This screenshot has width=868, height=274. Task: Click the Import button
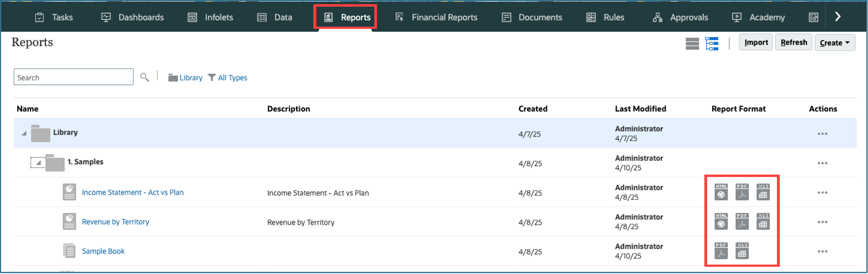pos(755,43)
